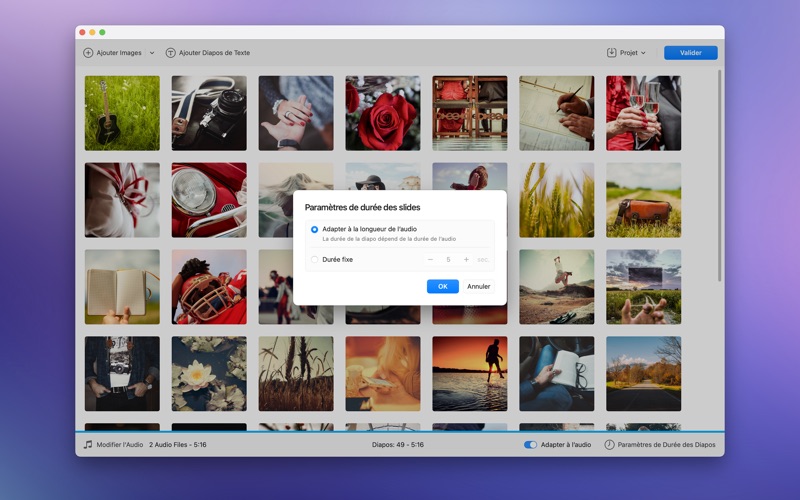800x500 pixels.
Task: Select the red rose thumbnail
Action: tap(383, 113)
